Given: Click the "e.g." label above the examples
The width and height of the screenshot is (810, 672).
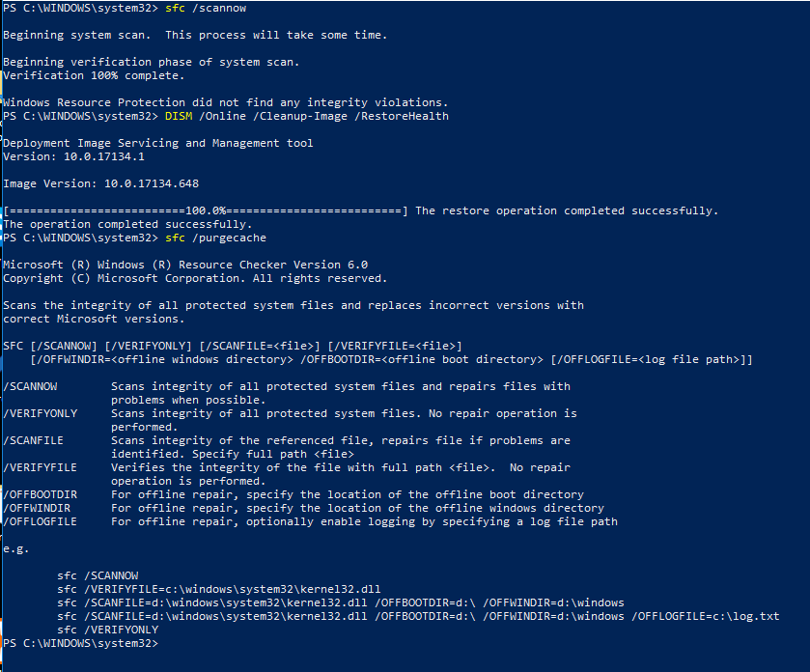Looking at the screenshot, I should pyautogui.click(x=16, y=548).
